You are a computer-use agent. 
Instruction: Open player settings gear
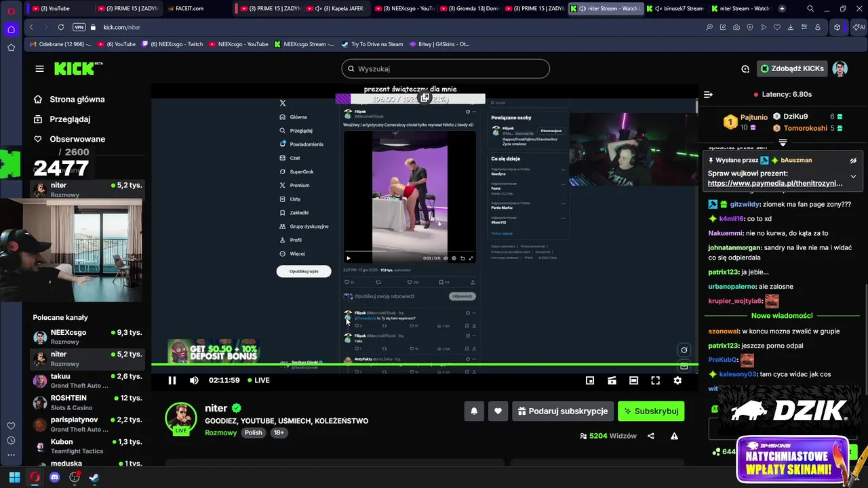pos(677,380)
